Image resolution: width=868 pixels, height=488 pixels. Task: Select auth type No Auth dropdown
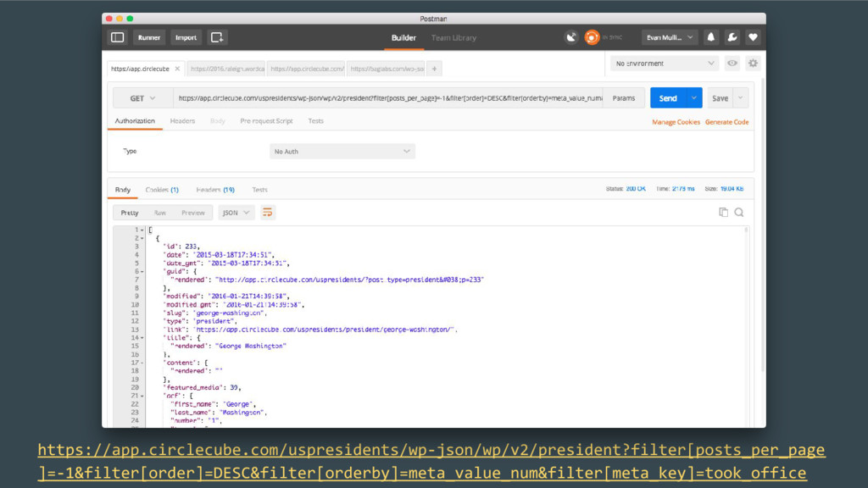(342, 151)
